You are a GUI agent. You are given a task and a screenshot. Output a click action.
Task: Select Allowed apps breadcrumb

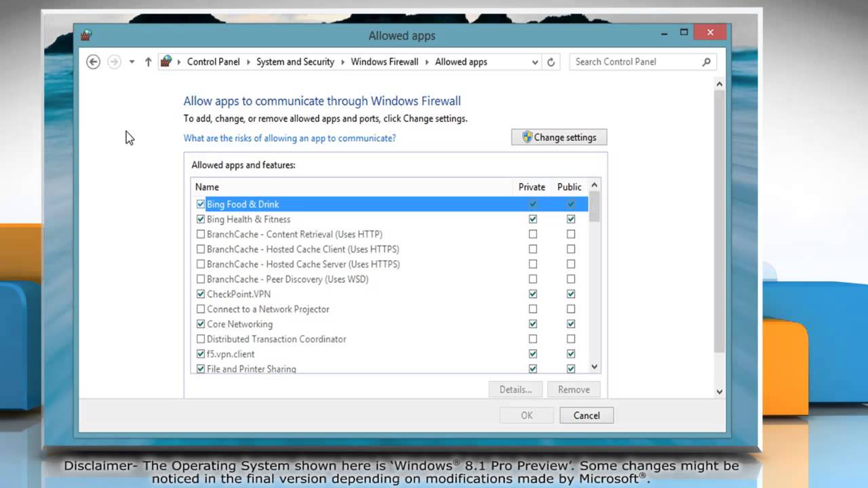click(x=461, y=62)
